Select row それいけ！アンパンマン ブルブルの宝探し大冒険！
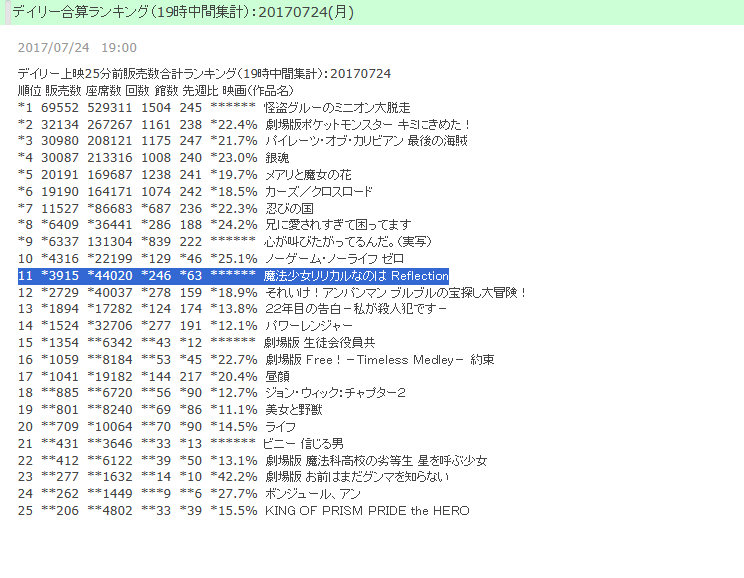This screenshot has width=744, height=578. [x=272, y=292]
